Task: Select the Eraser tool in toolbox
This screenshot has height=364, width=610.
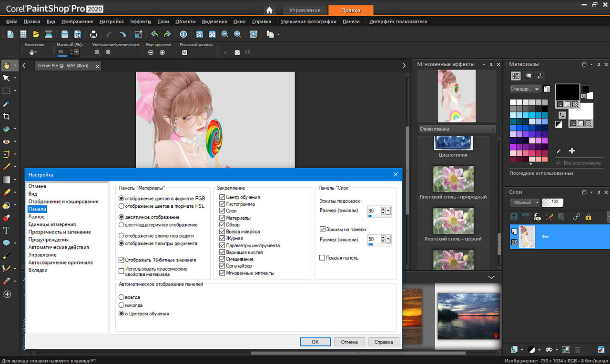Action: pos(7,192)
